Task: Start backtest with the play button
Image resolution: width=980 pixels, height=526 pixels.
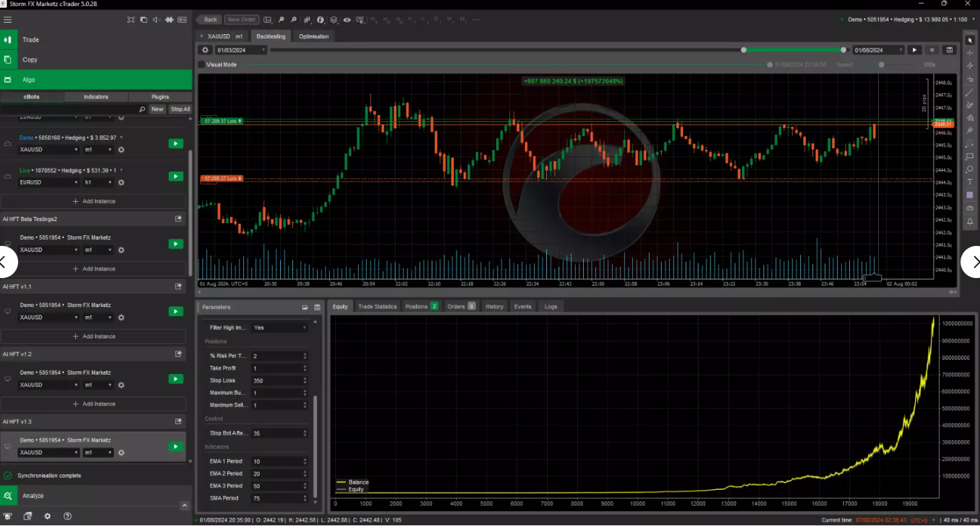Action: [914, 50]
